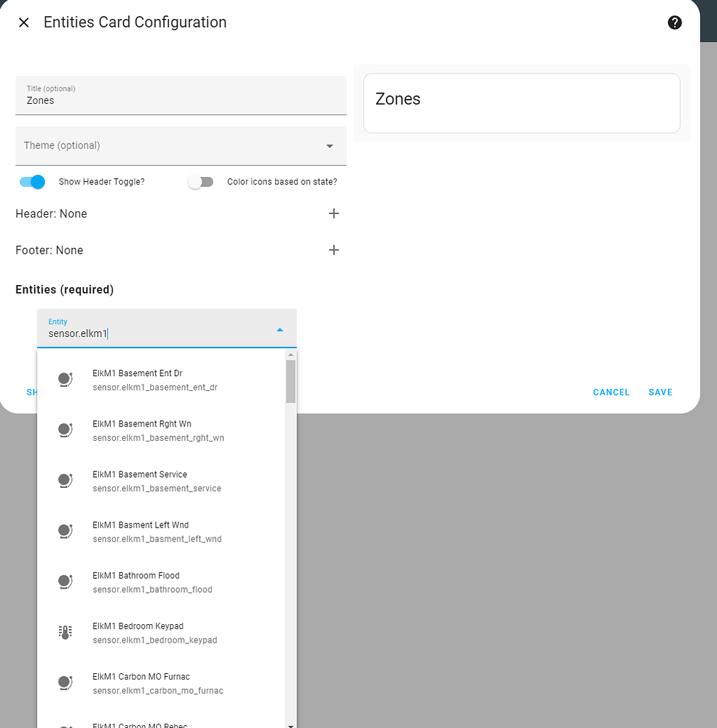Click the plus icon to add Header
This screenshot has height=728, width=717.
coord(334,214)
